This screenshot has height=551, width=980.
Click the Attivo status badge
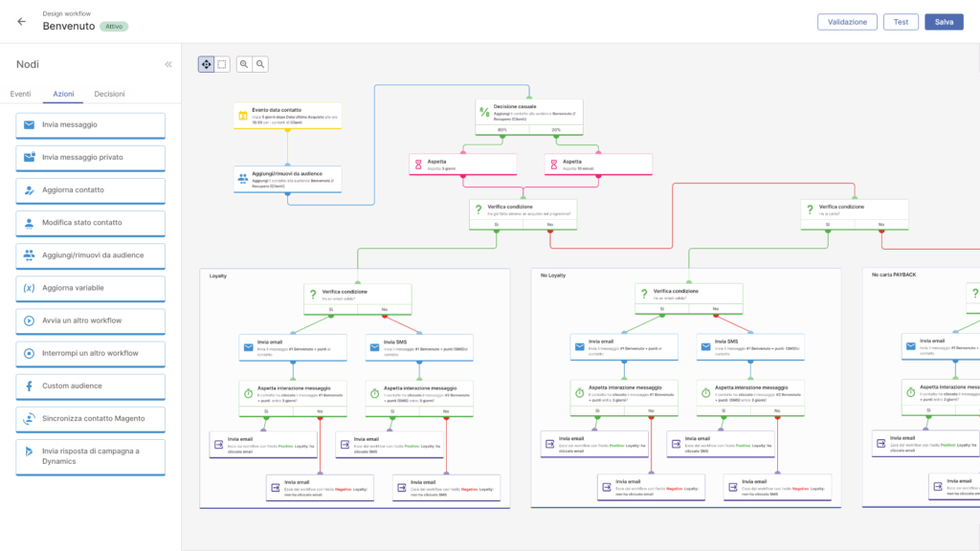tap(114, 26)
